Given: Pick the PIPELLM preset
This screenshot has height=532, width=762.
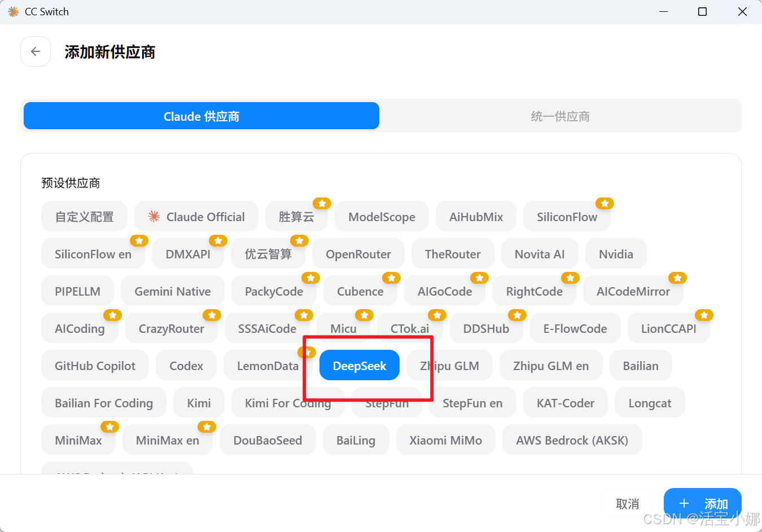Looking at the screenshot, I should (x=77, y=291).
